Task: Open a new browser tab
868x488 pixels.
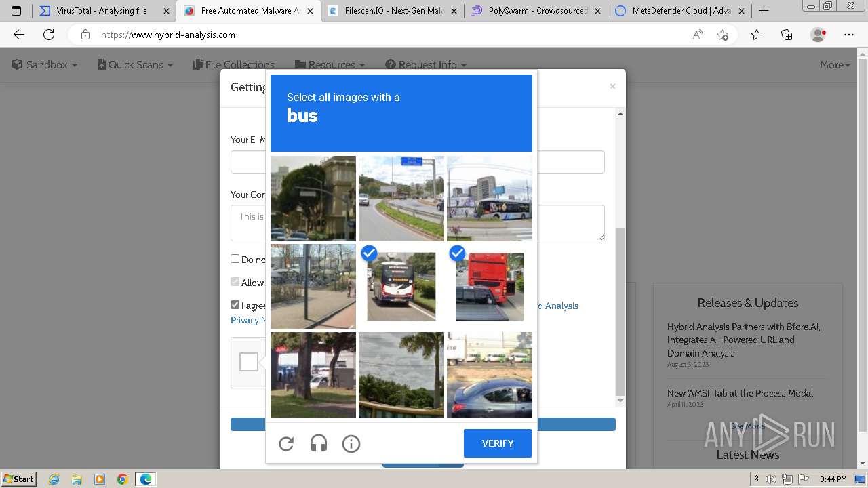Action: click(764, 11)
